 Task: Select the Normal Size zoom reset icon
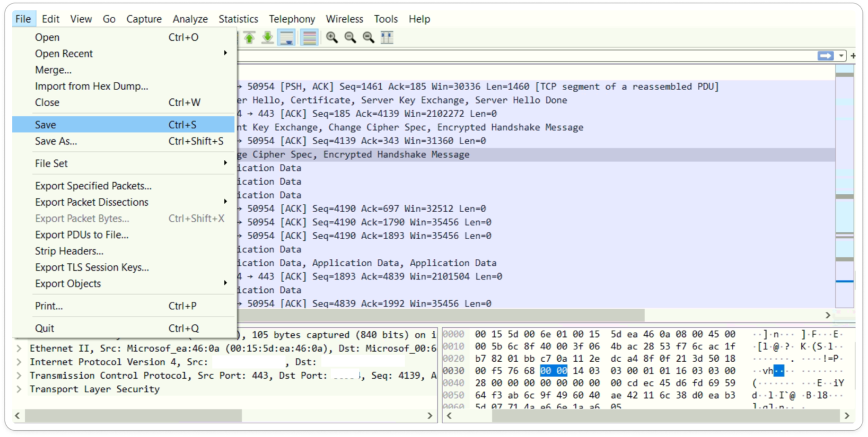tap(367, 38)
